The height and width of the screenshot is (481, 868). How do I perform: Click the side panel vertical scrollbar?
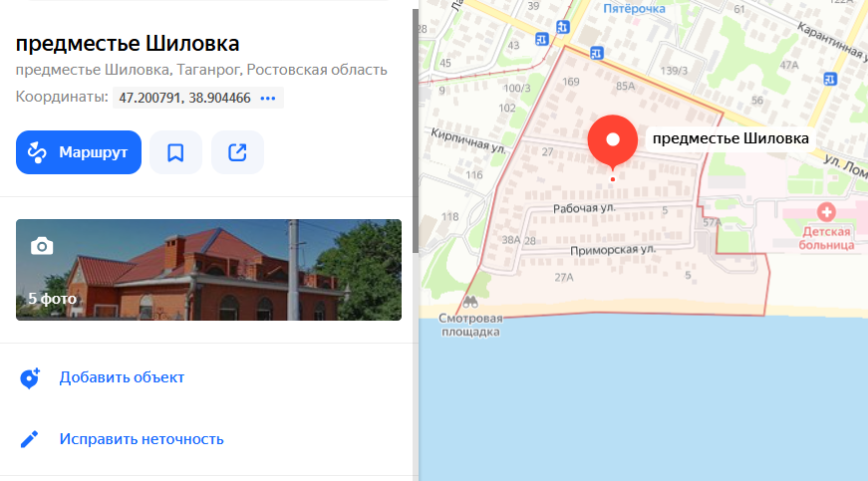pyautogui.click(x=416, y=131)
